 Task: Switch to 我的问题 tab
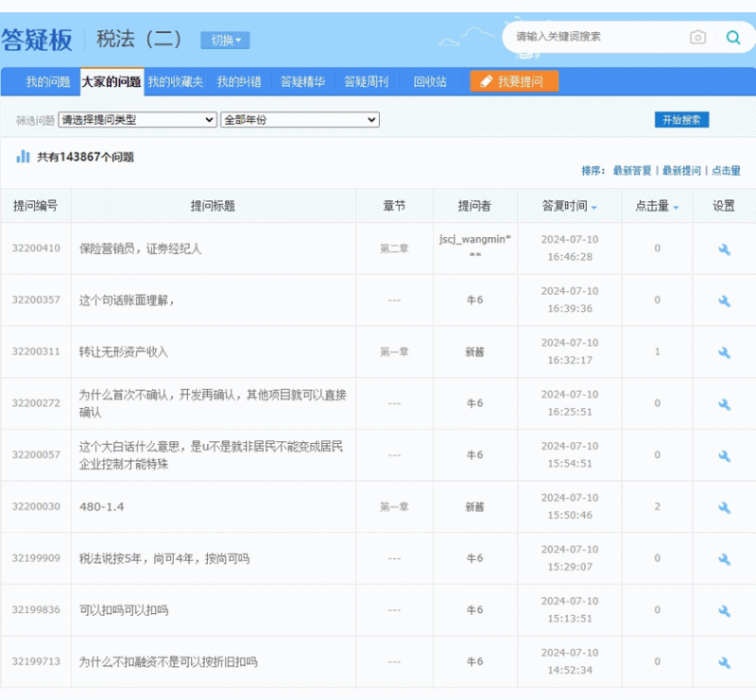47,82
